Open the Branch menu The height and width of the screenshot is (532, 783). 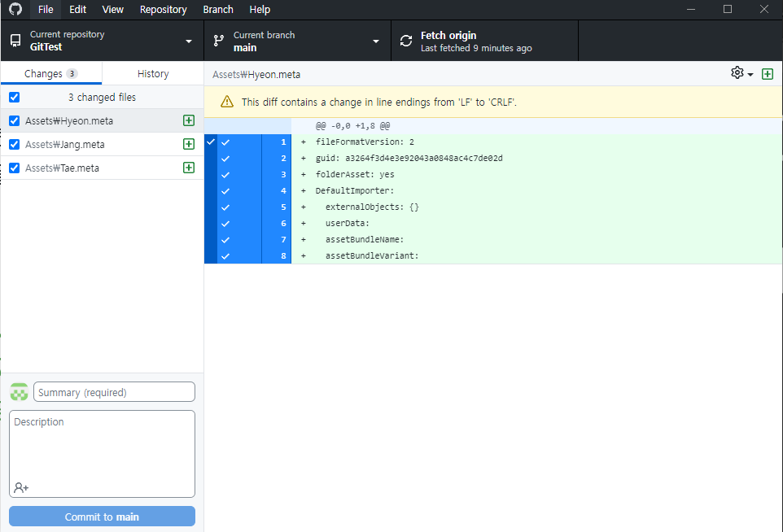click(x=218, y=10)
